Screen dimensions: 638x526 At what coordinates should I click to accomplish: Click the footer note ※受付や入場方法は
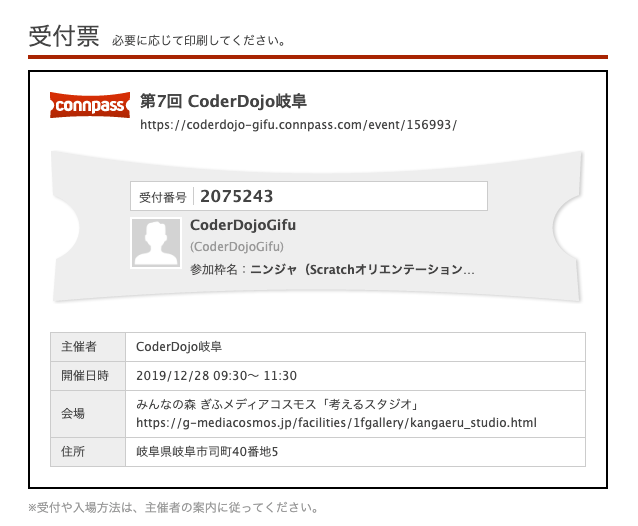(174, 508)
